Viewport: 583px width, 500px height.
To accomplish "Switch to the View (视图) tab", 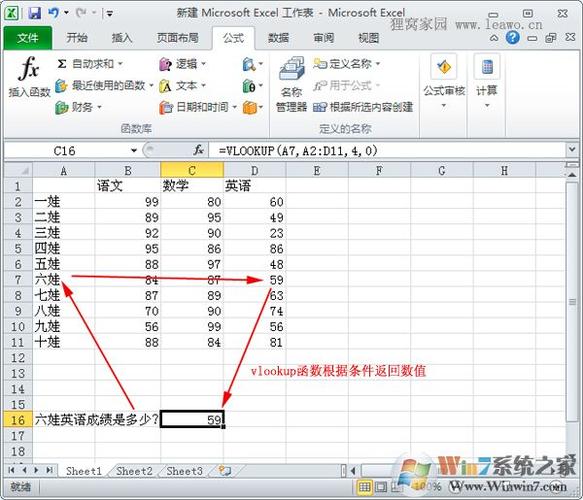I will tap(368, 38).
